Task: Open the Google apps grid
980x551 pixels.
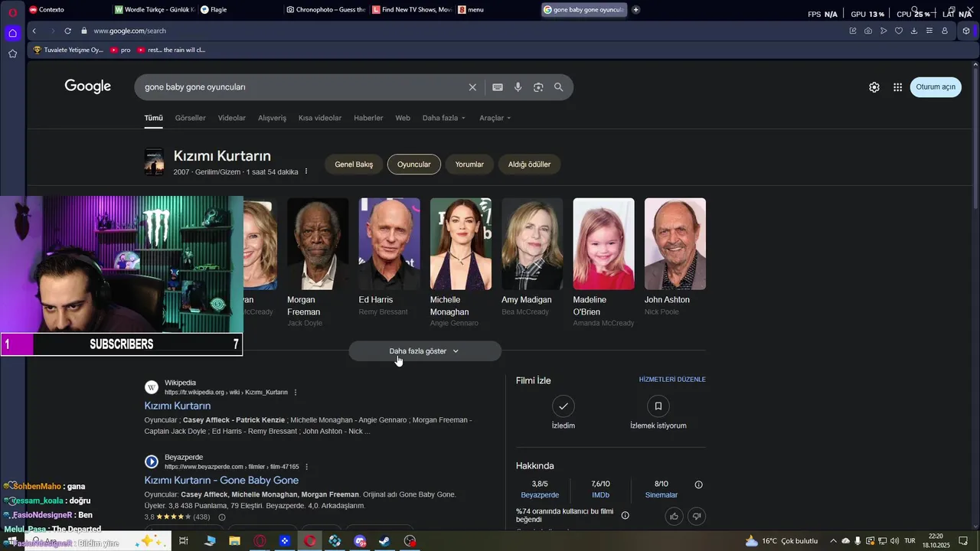Action: 897,87
